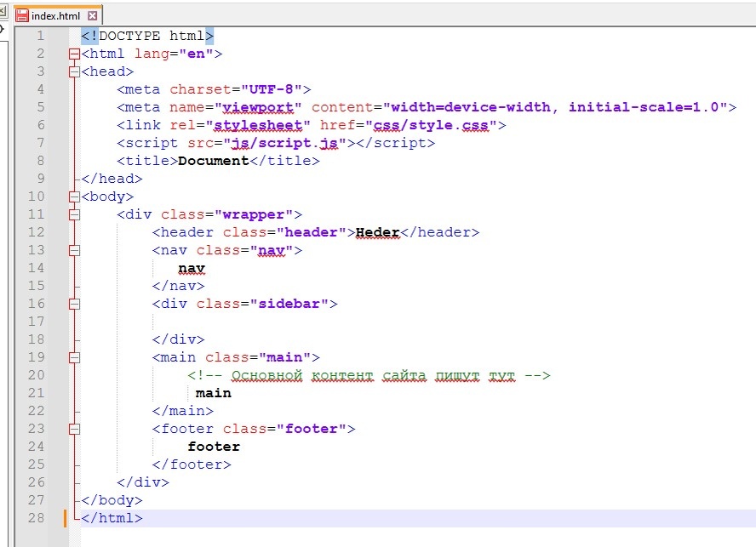Click the Russian comment on line 20

point(369,375)
